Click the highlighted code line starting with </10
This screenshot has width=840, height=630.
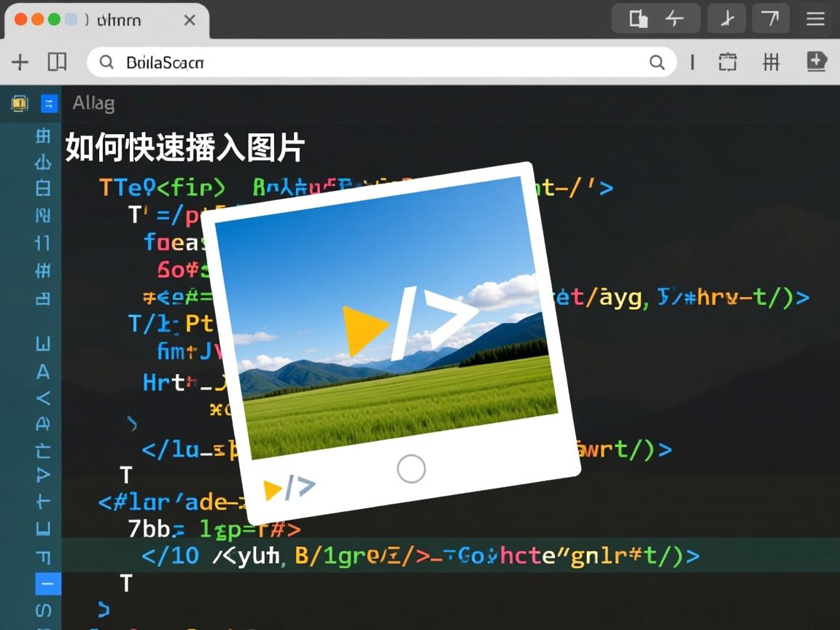419,556
